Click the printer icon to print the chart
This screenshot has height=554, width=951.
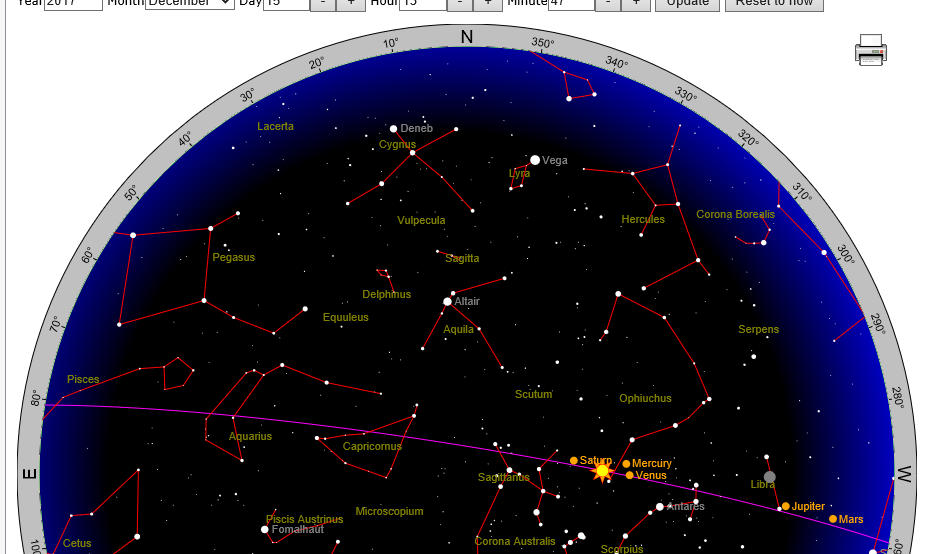pos(871,49)
